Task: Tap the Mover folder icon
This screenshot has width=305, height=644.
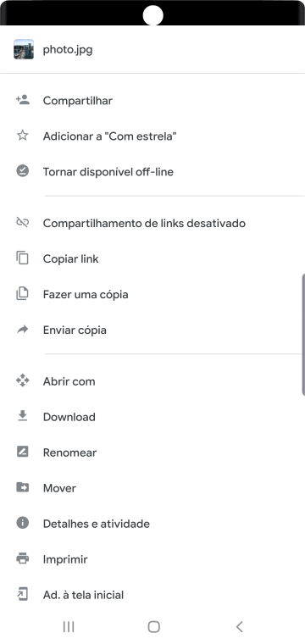Action: coord(23,487)
